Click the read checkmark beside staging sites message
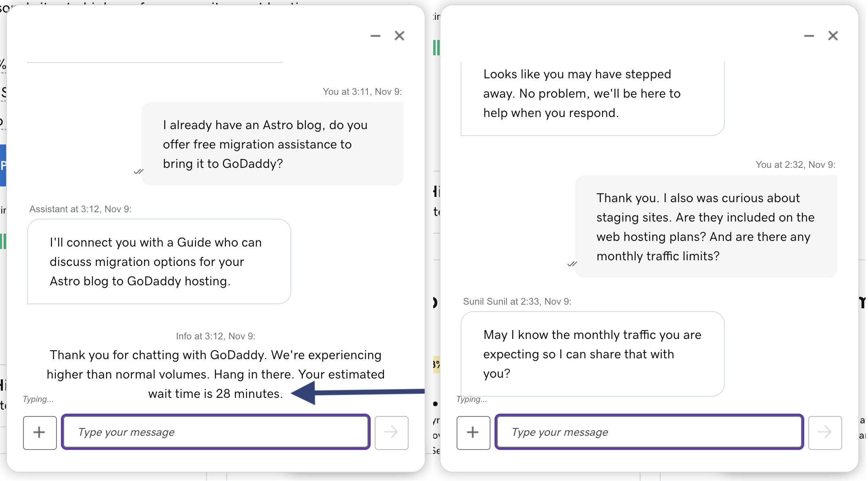The width and height of the screenshot is (868, 481). click(572, 264)
